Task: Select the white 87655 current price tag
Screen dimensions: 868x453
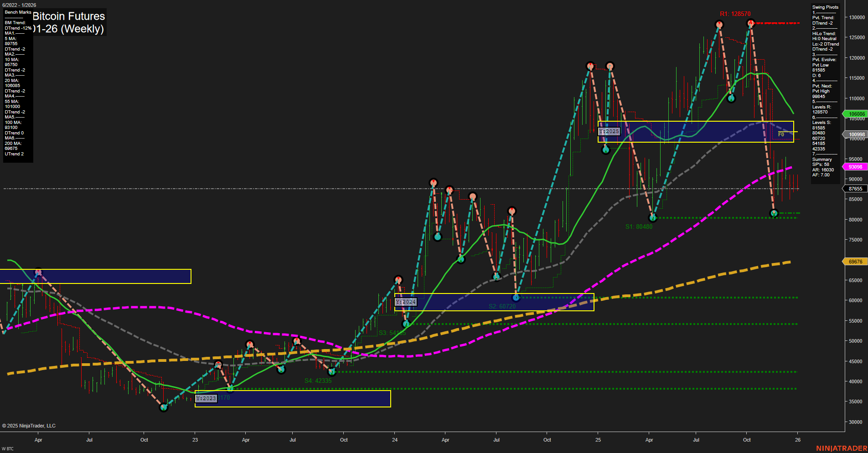Action: tap(855, 188)
